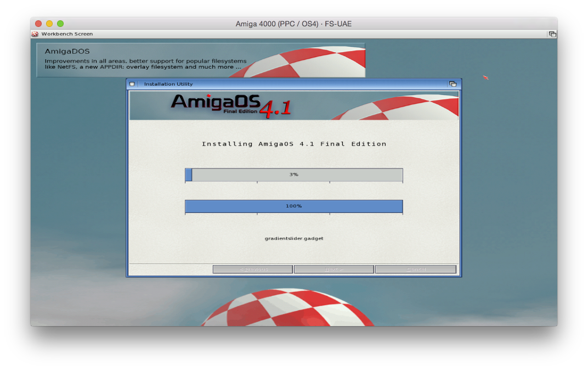Click the Workbench screen depth gadget

click(x=552, y=34)
